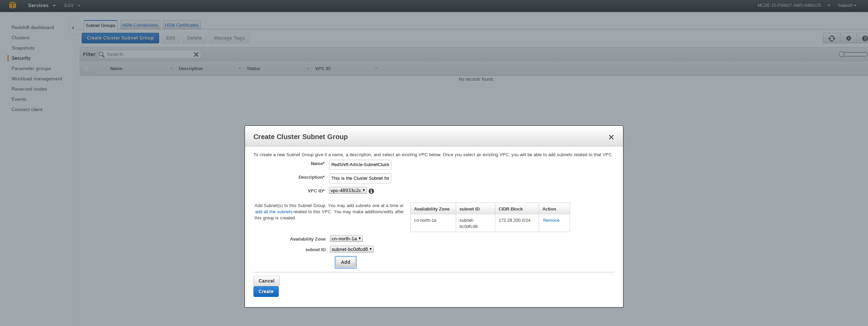Screen dimensions: 868x326
Task: Click the Create Cluster Subnet Group button
Action: 120,38
